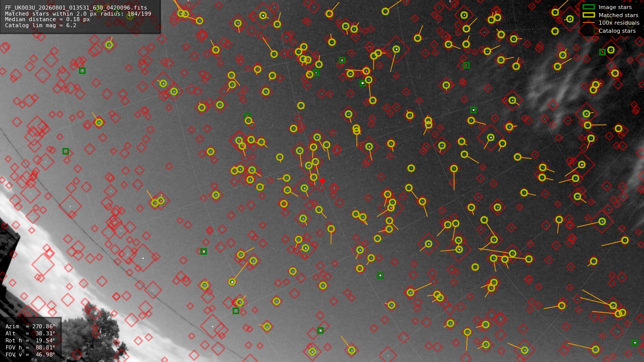Screen dimensions: 644x362
Task: Click the orange 100x residuals legend line
Action: click(x=589, y=23)
